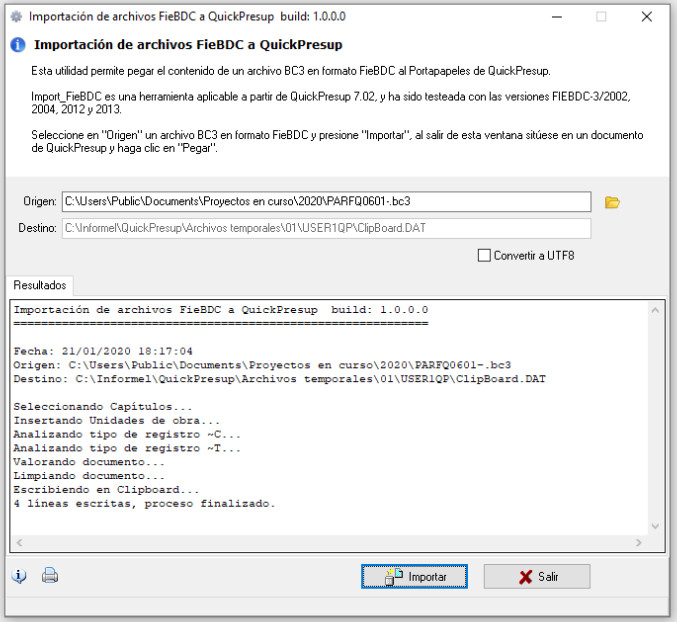Click the horizontal scroll left arrow
Viewport: 677px width, 622px height.
pyautogui.click(x=19, y=542)
